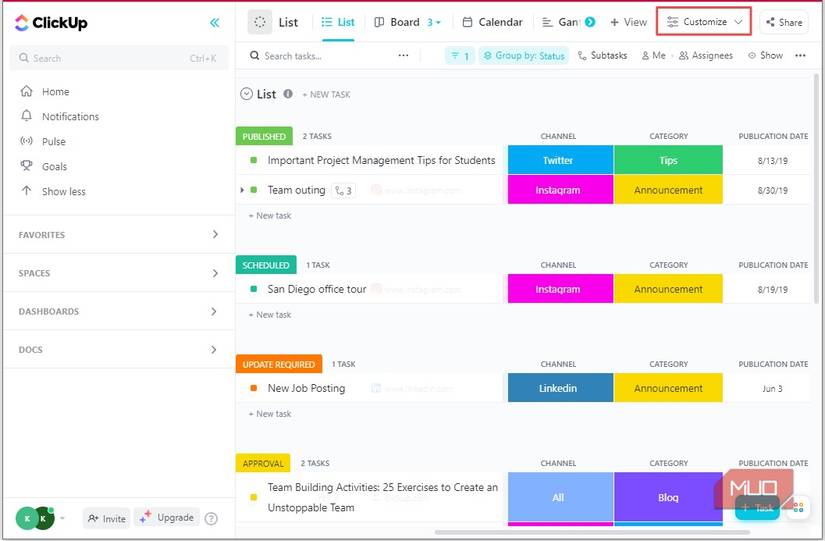Open New Job Posting task
Image resolution: width=825 pixels, height=541 pixels.
(x=306, y=388)
